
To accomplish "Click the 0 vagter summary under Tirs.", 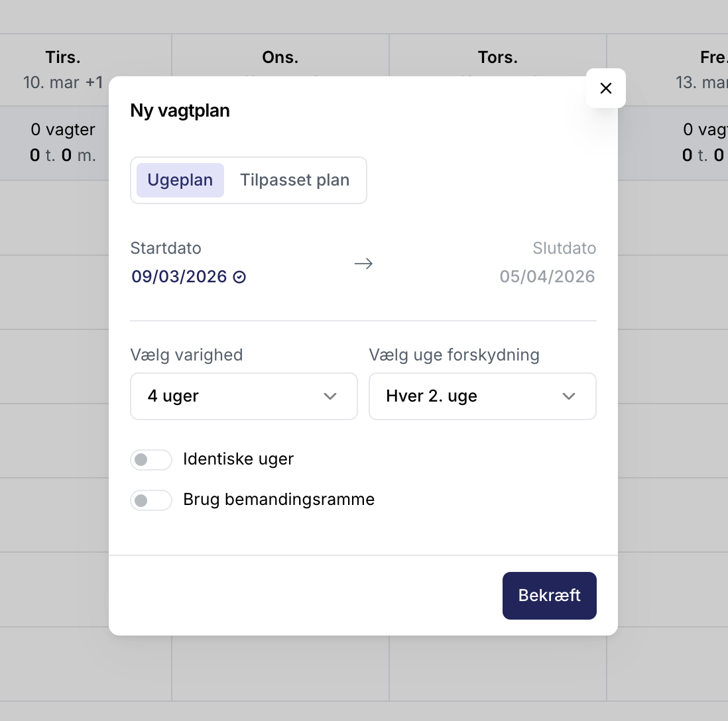I will (x=63, y=130).
